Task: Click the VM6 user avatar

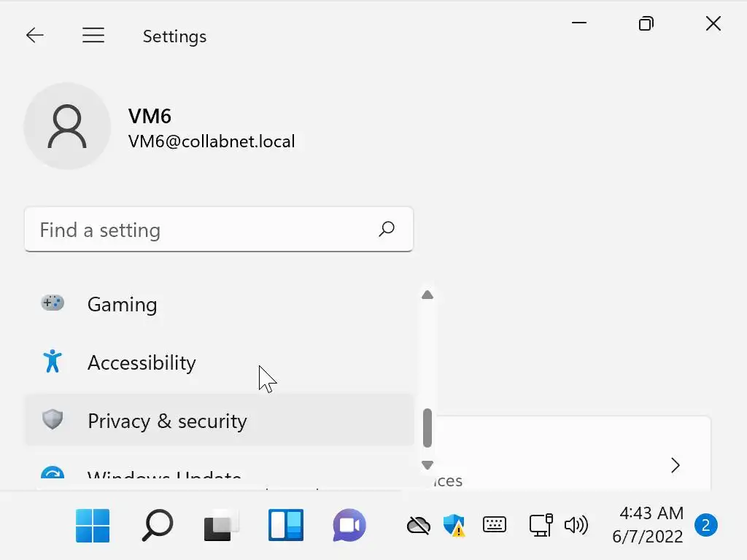Action: click(x=67, y=126)
